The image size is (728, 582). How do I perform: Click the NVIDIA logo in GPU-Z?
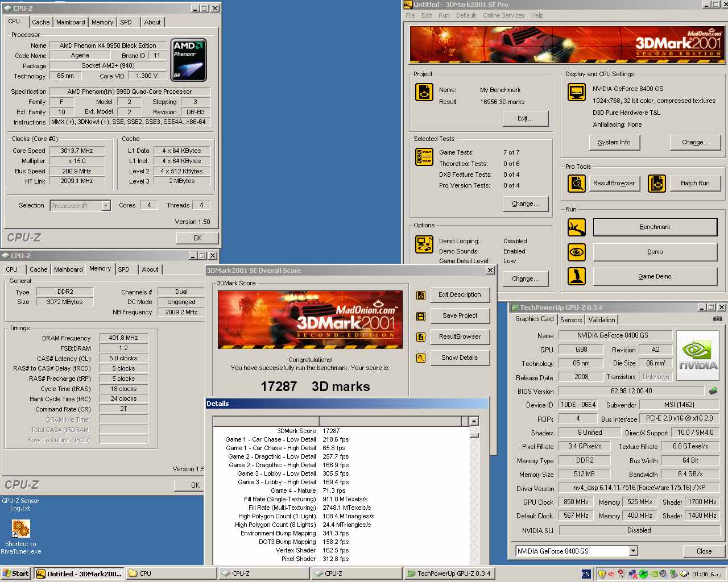698,355
